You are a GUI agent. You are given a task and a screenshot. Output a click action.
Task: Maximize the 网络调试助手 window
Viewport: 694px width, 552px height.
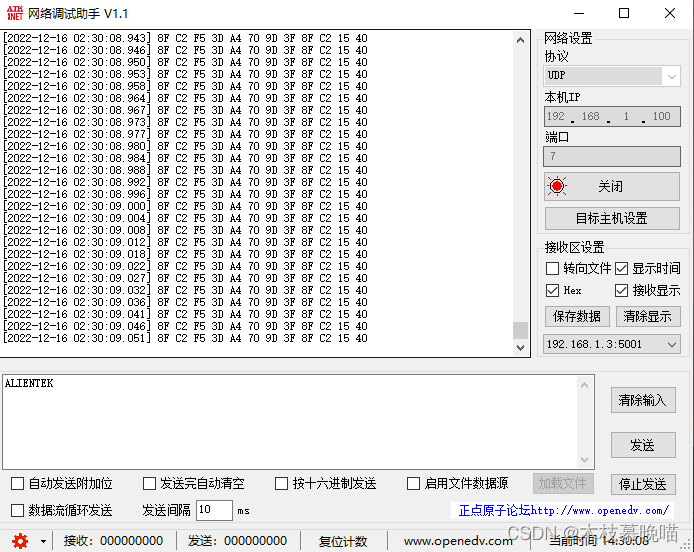[x=624, y=13]
